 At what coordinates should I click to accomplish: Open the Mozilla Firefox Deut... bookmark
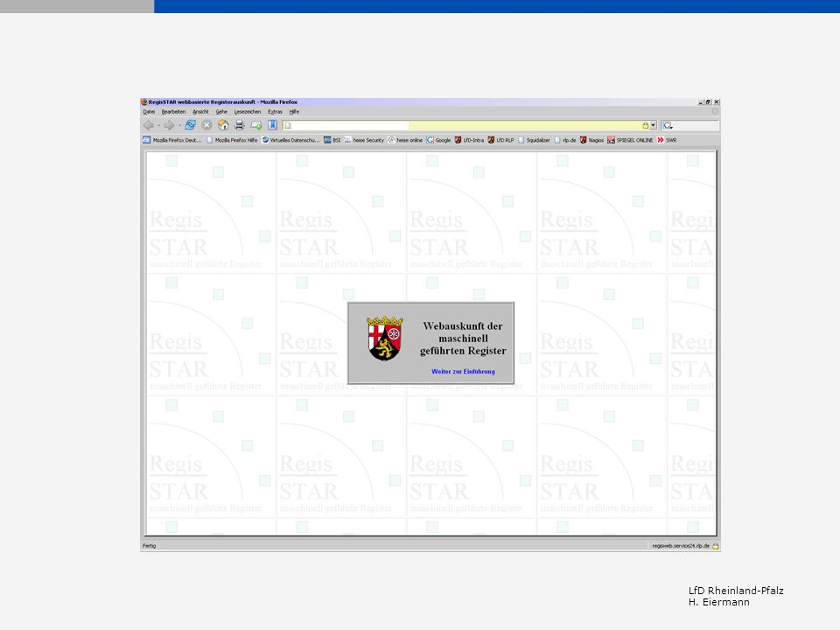[172, 140]
